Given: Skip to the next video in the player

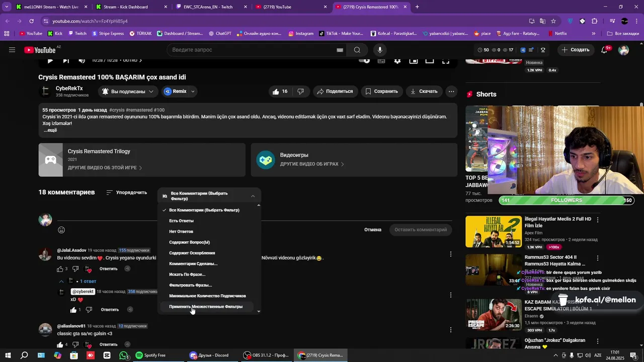Looking at the screenshot, I should coord(66,60).
